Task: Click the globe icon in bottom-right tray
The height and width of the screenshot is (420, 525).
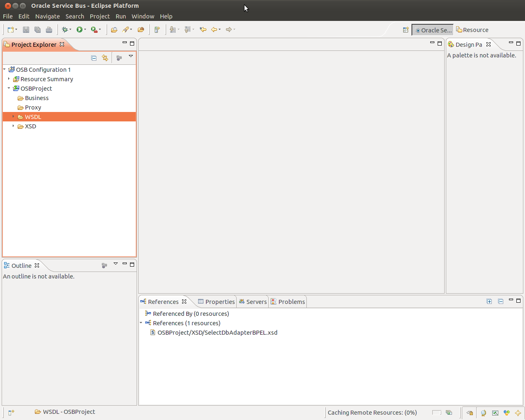Action: 484,413
